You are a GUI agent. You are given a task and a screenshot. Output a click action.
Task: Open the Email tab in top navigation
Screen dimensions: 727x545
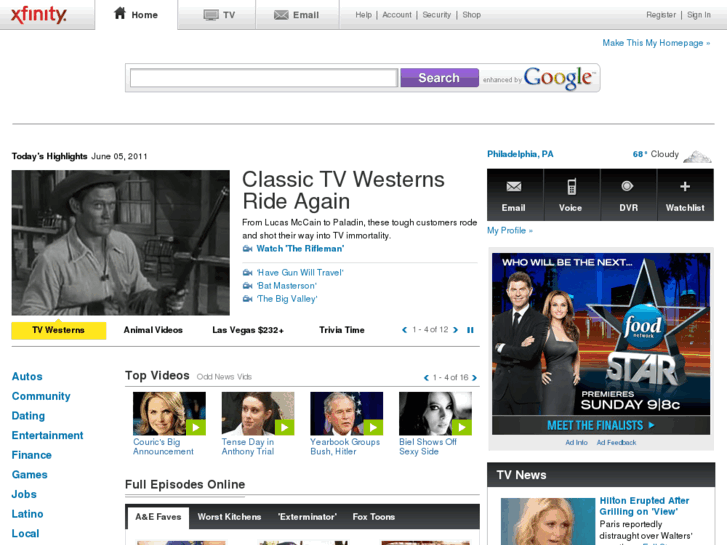click(x=297, y=15)
